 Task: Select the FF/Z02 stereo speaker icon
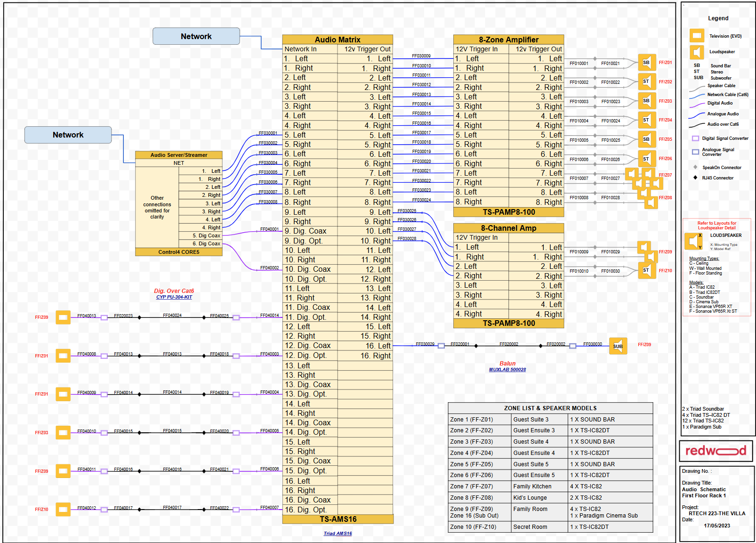click(646, 82)
